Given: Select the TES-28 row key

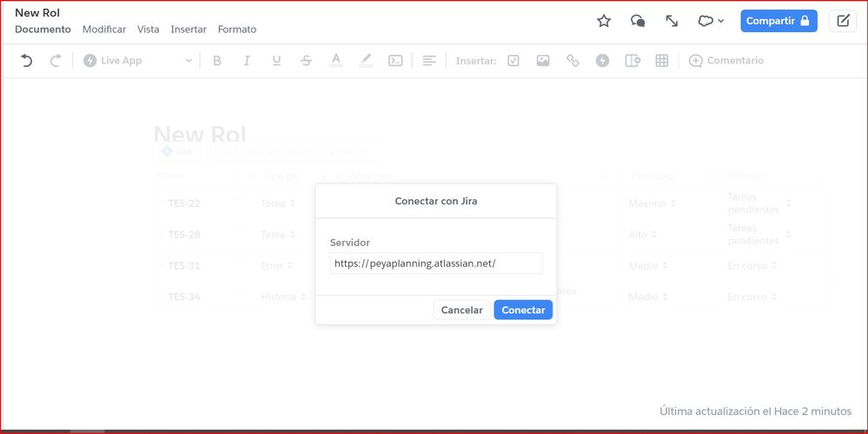Looking at the screenshot, I should click(184, 235).
